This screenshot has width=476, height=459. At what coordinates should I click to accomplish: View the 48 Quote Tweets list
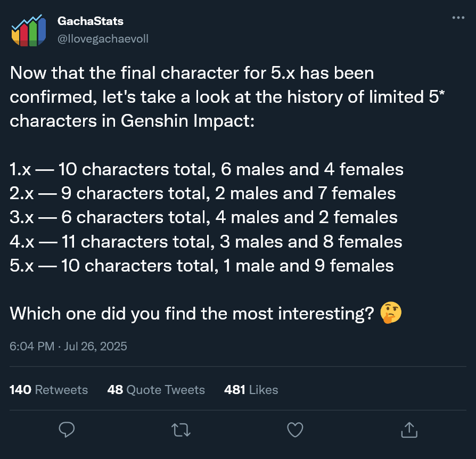tap(156, 390)
